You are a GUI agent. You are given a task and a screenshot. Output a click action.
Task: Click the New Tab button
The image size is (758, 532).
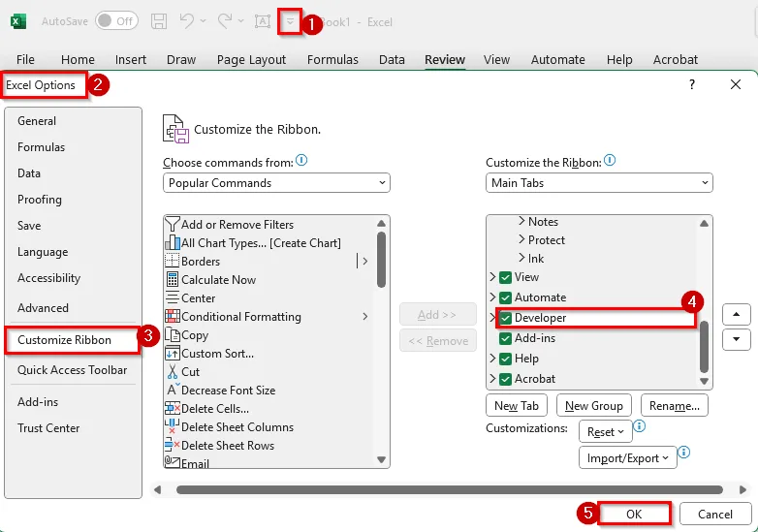pyautogui.click(x=517, y=406)
